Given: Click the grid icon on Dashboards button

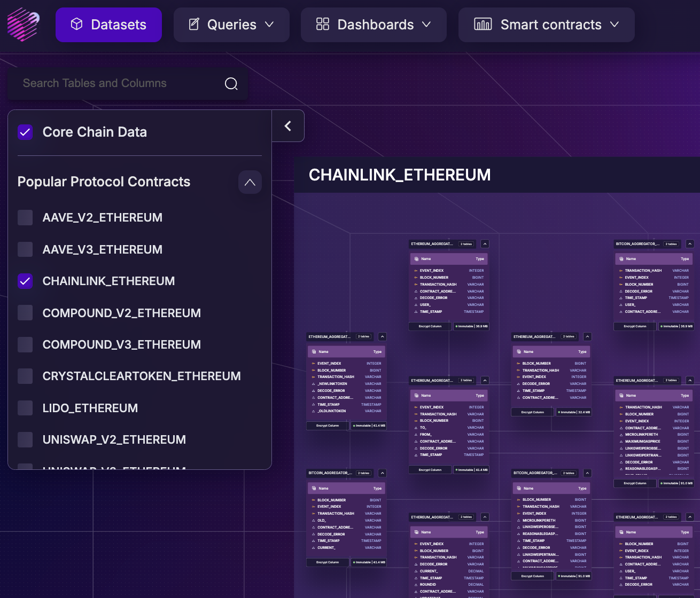Looking at the screenshot, I should tap(323, 24).
